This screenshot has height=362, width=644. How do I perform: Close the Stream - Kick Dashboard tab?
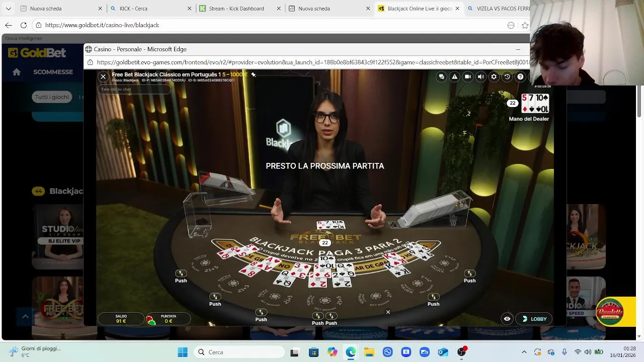(x=279, y=9)
